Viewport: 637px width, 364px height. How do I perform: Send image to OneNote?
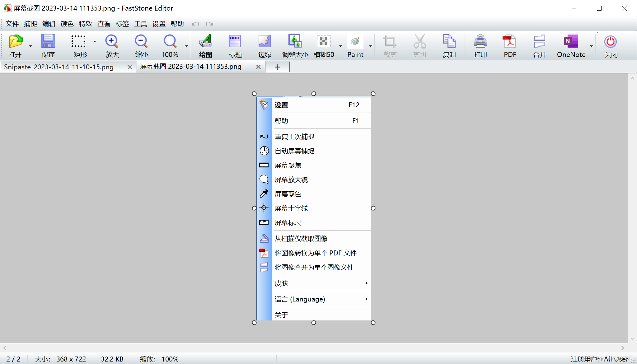click(x=571, y=42)
